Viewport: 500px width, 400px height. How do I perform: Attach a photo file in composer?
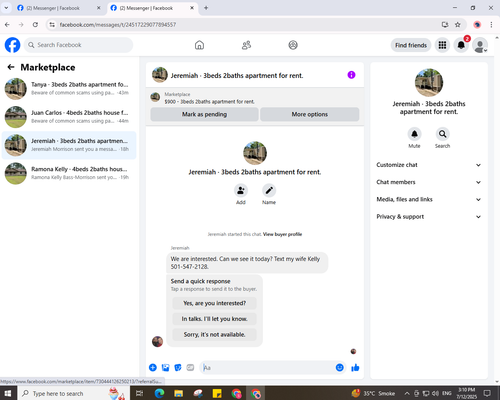(165, 368)
